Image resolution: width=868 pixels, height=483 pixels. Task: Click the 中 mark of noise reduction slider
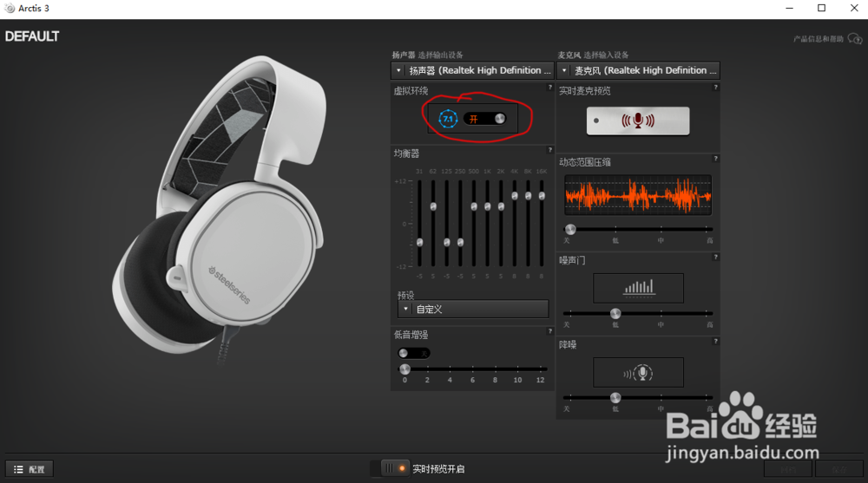click(661, 409)
